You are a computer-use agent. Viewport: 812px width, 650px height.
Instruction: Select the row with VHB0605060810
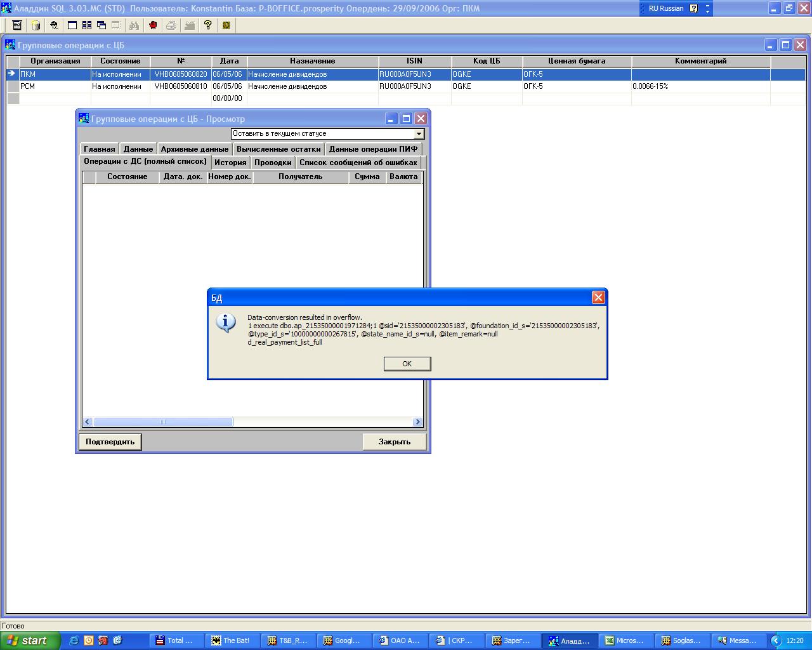[x=406, y=86]
